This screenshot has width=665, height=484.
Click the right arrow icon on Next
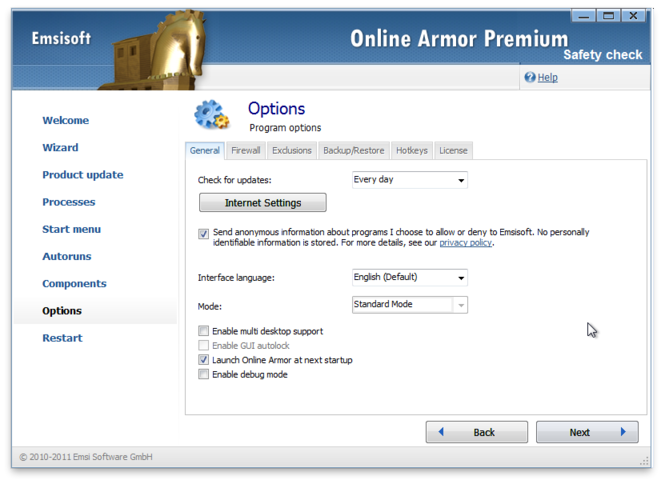click(623, 432)
